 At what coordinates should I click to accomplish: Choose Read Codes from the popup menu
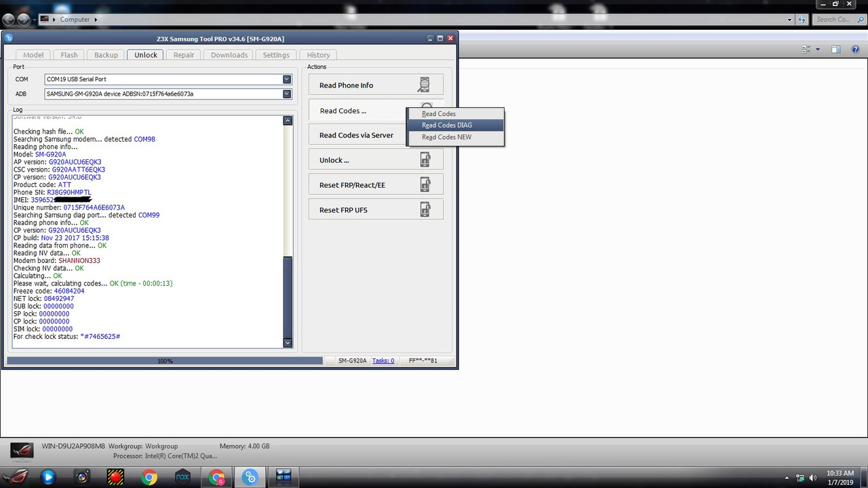coord(456,114)
